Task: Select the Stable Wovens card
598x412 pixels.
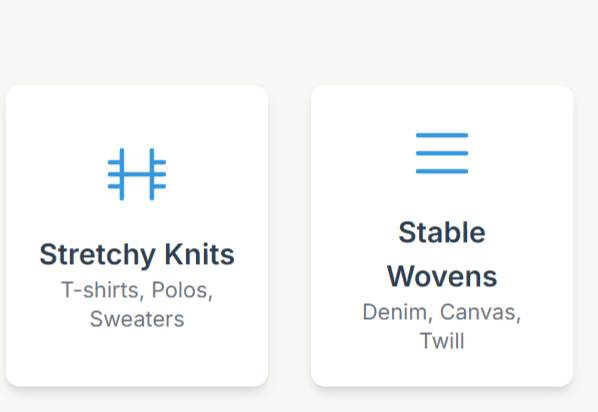Action: pyautogui.click(x=442, y=236)
